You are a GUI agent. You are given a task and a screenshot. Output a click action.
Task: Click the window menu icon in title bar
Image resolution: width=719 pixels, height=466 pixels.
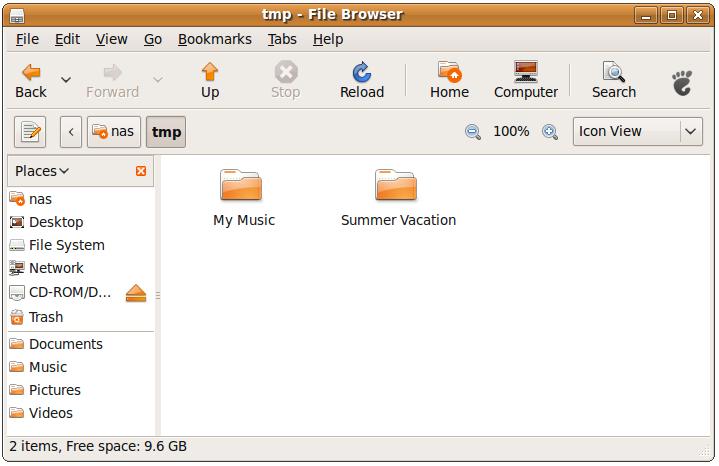17,16
